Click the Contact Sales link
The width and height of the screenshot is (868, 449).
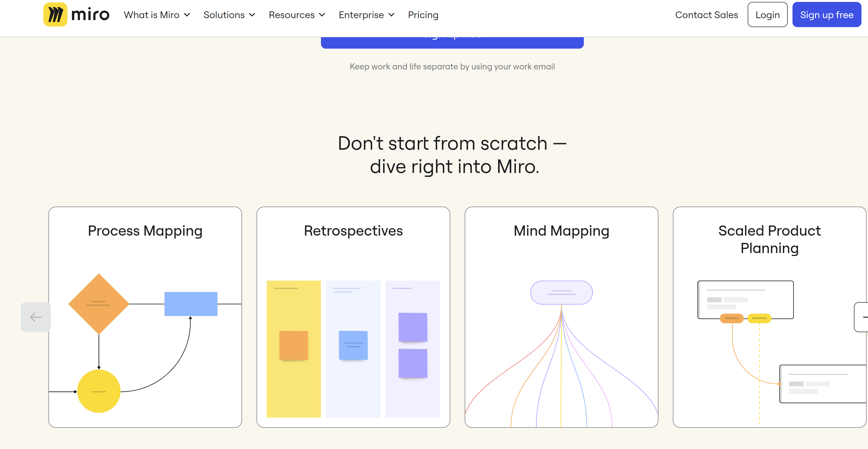tap(706, 15)
